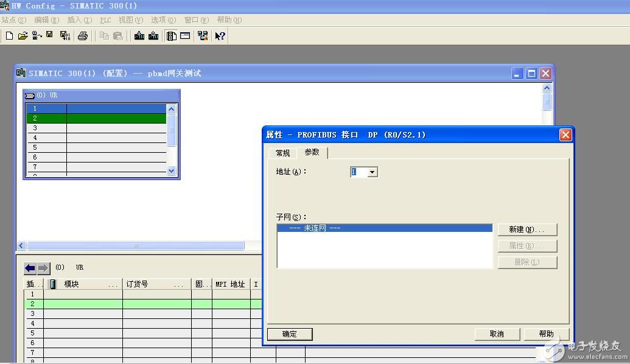Select row 6 in detail table
Screen dimensions: 630x364
click(x=143, y=343)
